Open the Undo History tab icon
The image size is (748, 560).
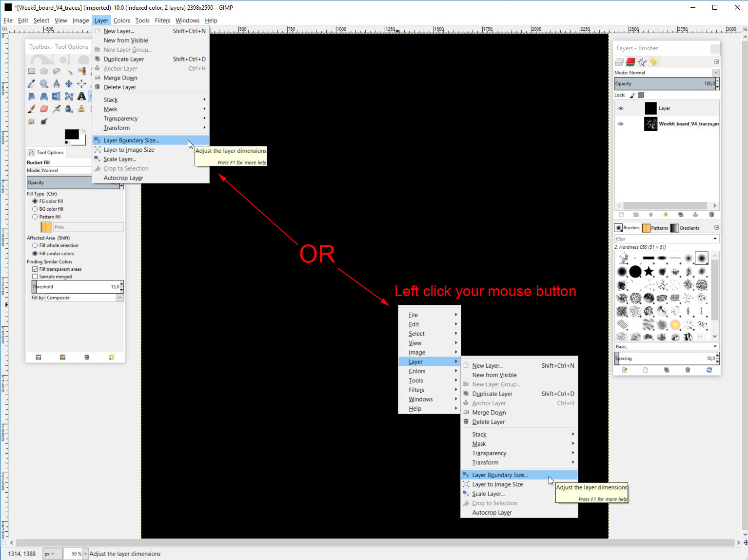653,62
